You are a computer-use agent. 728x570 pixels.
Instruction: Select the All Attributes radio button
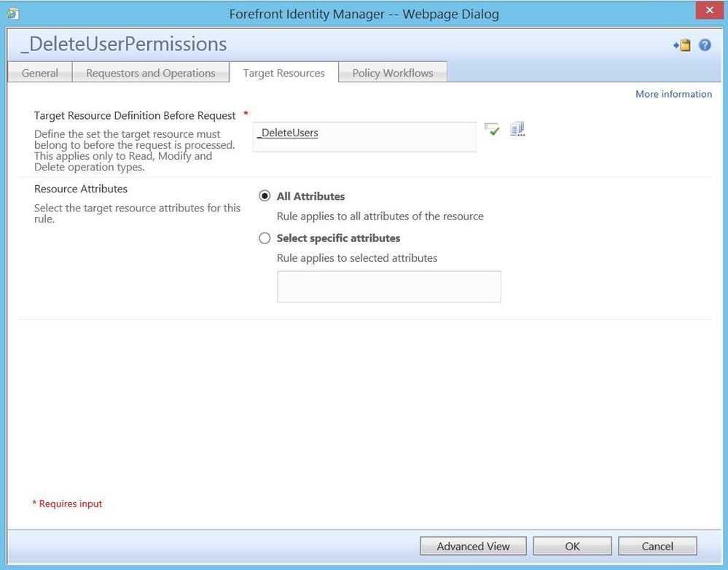265,196
